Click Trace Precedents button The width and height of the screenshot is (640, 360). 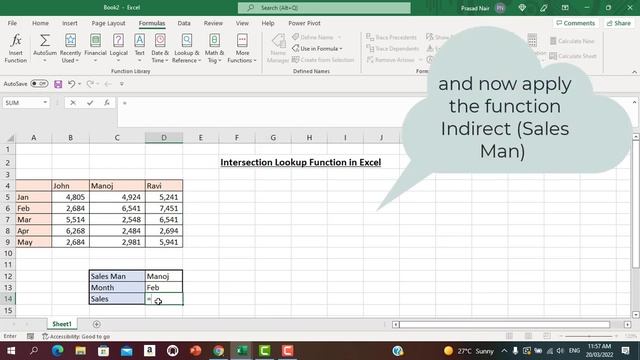(391, 37)
